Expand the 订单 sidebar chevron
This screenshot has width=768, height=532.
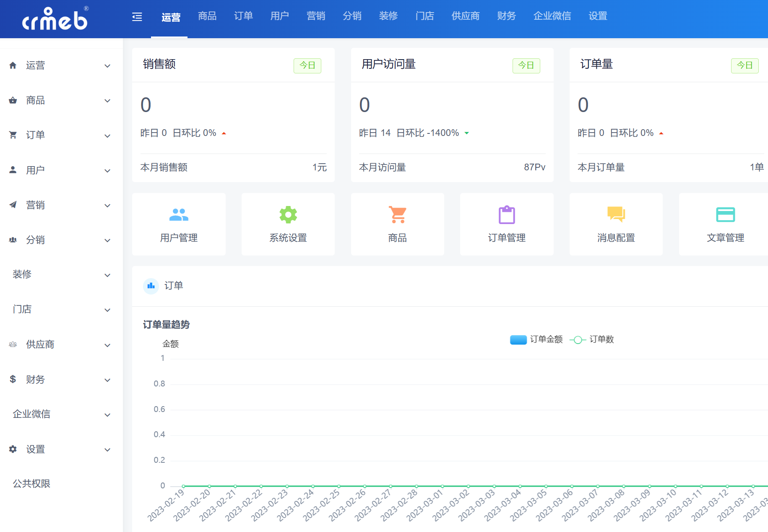(x=107, y=136)
